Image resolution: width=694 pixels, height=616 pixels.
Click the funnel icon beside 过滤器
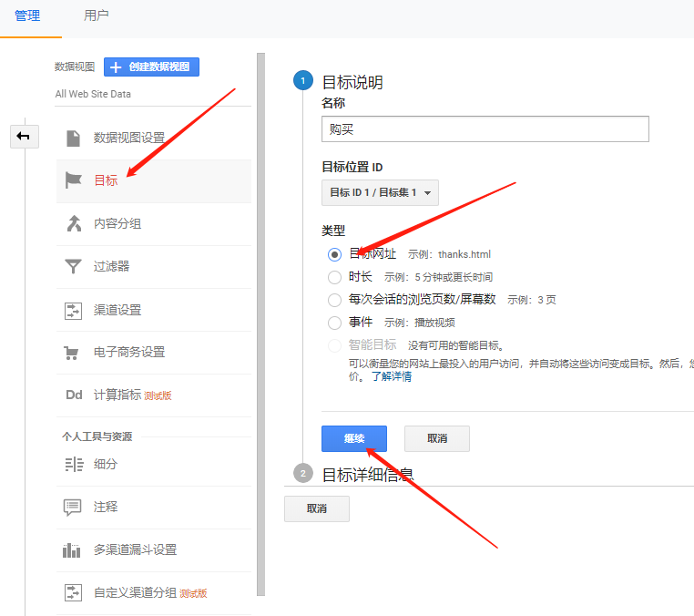click(73, 267)
